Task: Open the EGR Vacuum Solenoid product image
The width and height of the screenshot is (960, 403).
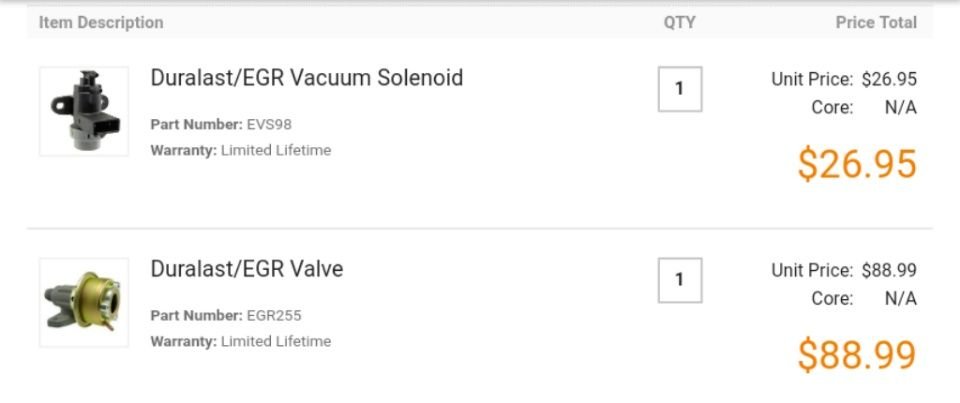Action: [84, 111]
